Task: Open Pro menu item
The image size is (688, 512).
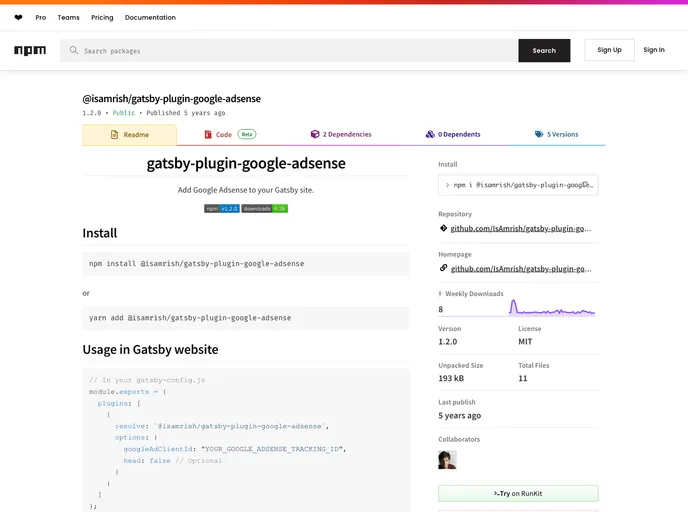Action: coord(41,18)
